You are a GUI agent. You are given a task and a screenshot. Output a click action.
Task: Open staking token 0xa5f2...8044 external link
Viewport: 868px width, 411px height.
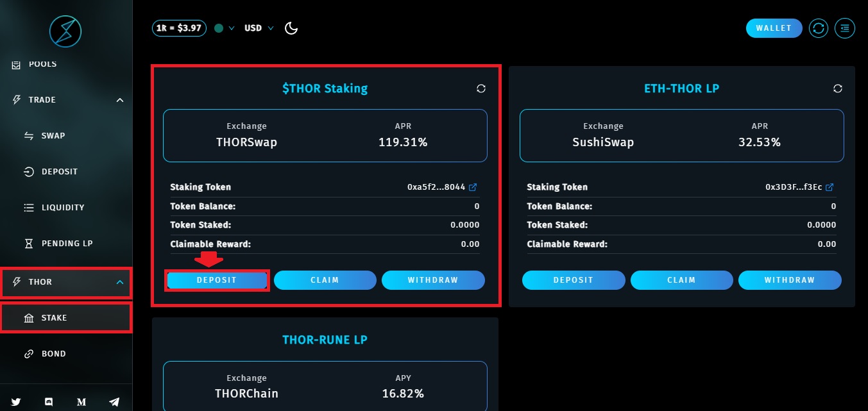[x=473, y=187]
